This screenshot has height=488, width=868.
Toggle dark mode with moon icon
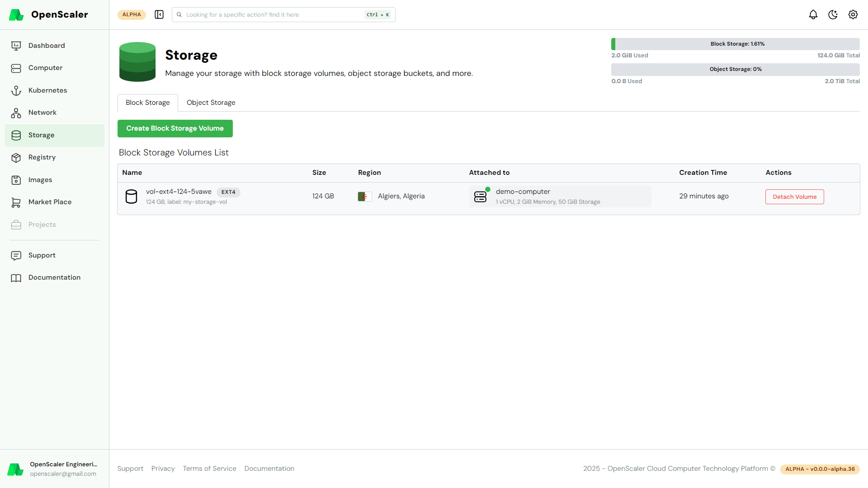[833, 14]
